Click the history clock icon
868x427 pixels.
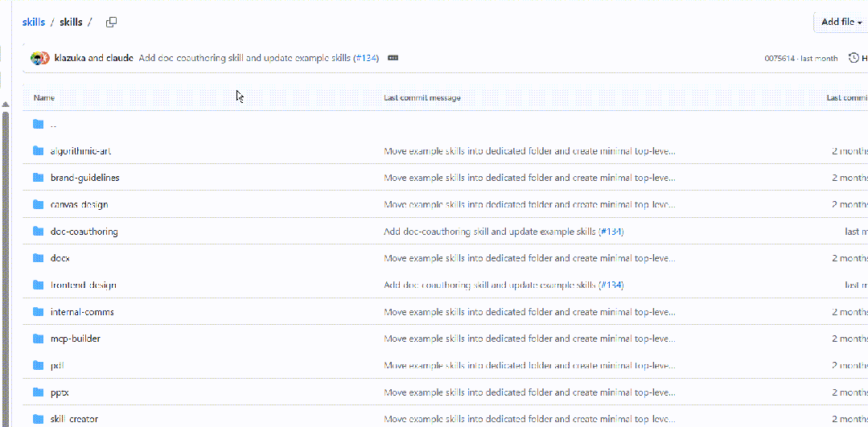pos(853,58)
